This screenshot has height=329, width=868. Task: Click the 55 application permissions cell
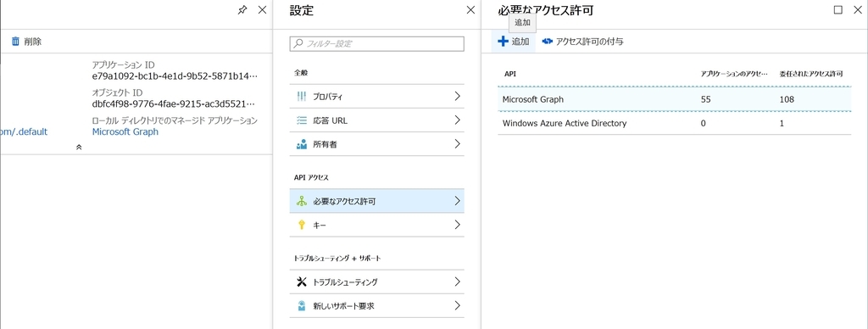coord(705,100)
